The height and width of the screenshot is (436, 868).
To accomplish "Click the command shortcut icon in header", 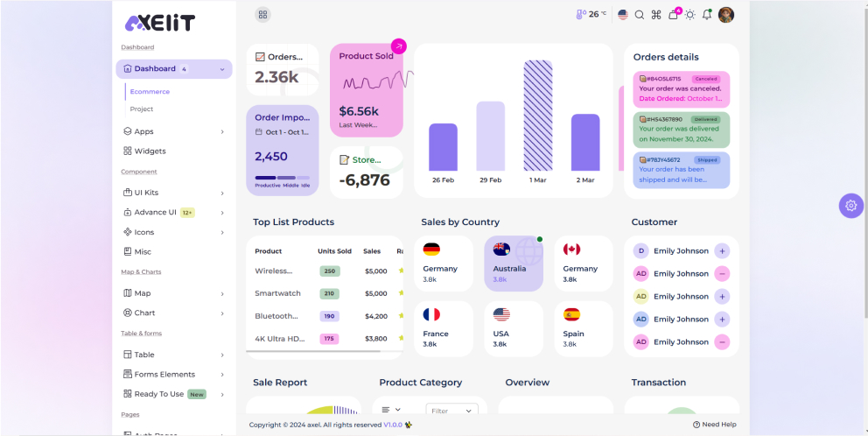I will click(x=656, y=15).
